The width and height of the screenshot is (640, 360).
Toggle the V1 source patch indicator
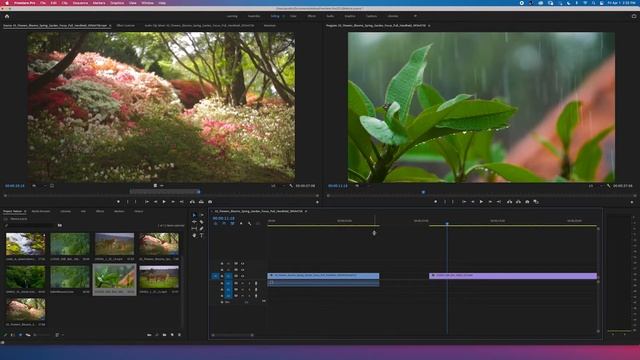click(x=215, y=276)
